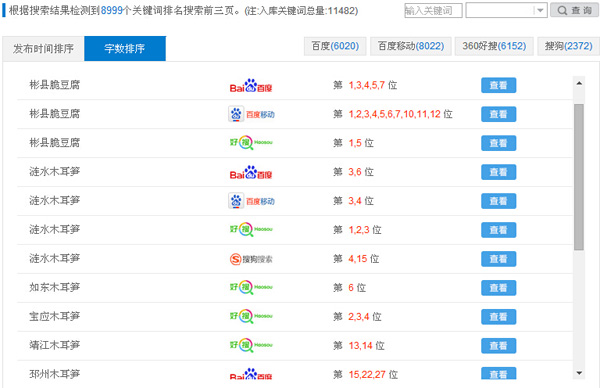This screenshot has height=388, width=600.
Task: Click 查看 for ranking 4,15
Action: [499, 259]
